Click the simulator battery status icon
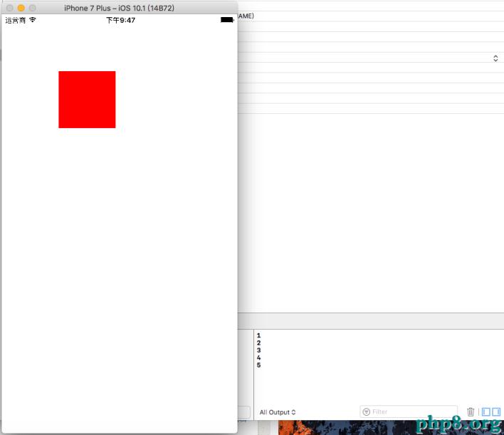Image resolution: width=504 pixels, height=435 pixels. click(227, 20)
